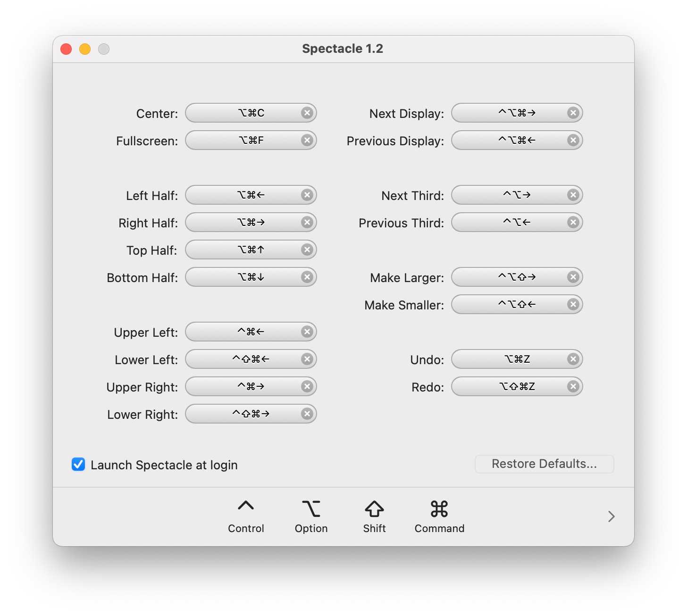Clear the Lower Right shortcut
Viewport: 687px width, 616px height.
tap(307, 414)
